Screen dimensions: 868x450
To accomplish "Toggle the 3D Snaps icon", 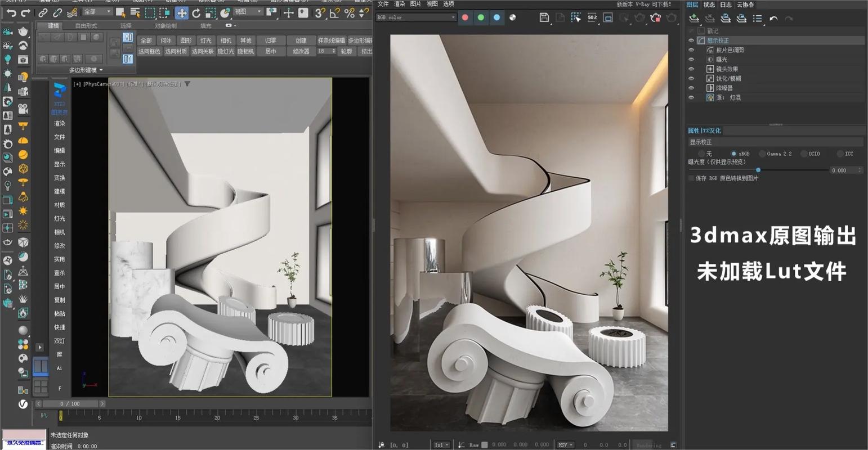I will (x=320, y=12).
